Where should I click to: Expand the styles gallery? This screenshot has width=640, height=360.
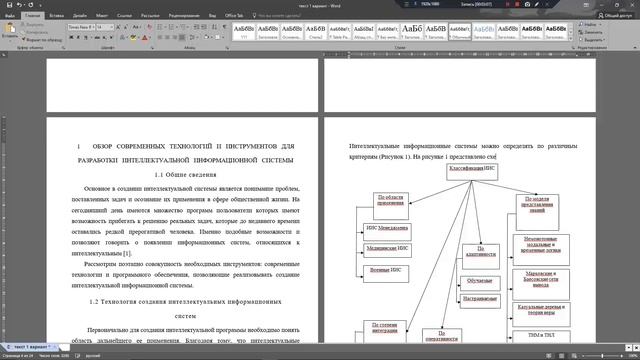(x=571, y=38)
